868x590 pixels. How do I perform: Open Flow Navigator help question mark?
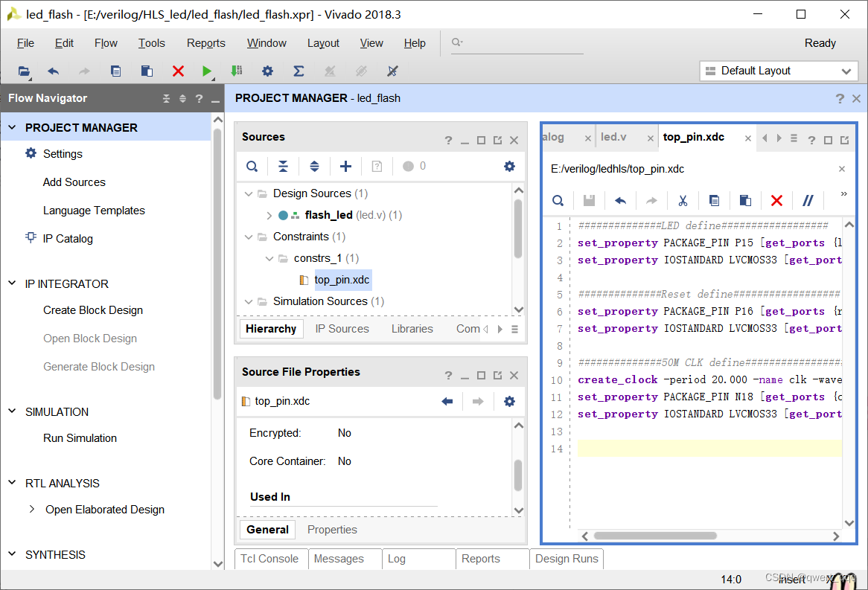click(x=199, y=98)
